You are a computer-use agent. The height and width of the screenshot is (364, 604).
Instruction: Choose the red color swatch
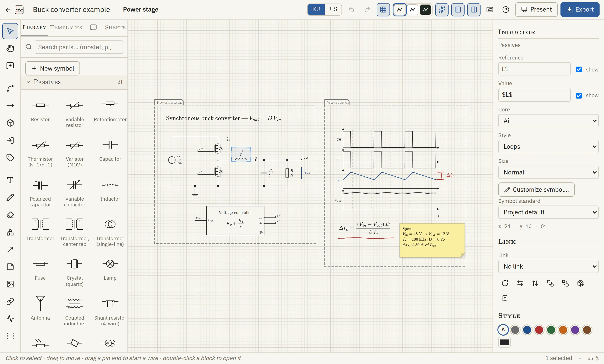click(539, 330)
